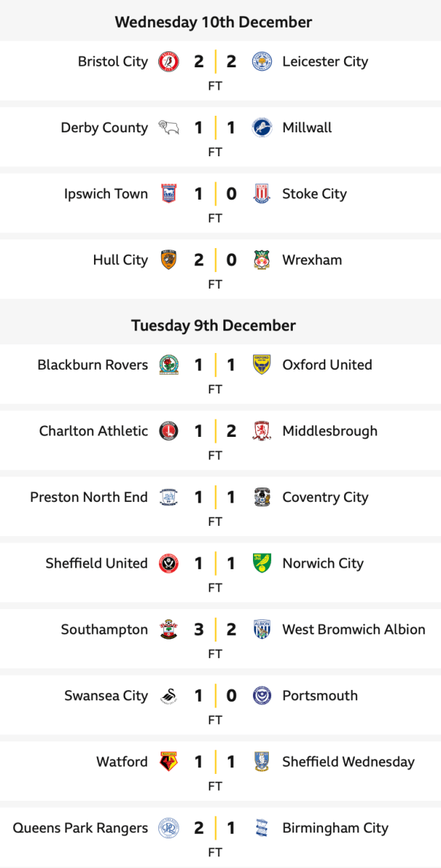Viewport: 441px width, 868px height.
Task: Click the Oxford United badge
Action: (x=261, y=365)
